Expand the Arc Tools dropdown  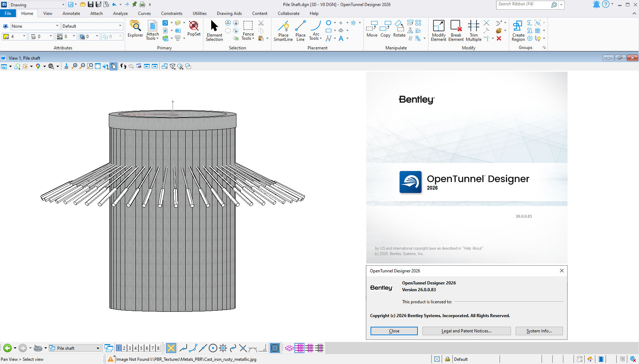[x=315, y=31]
